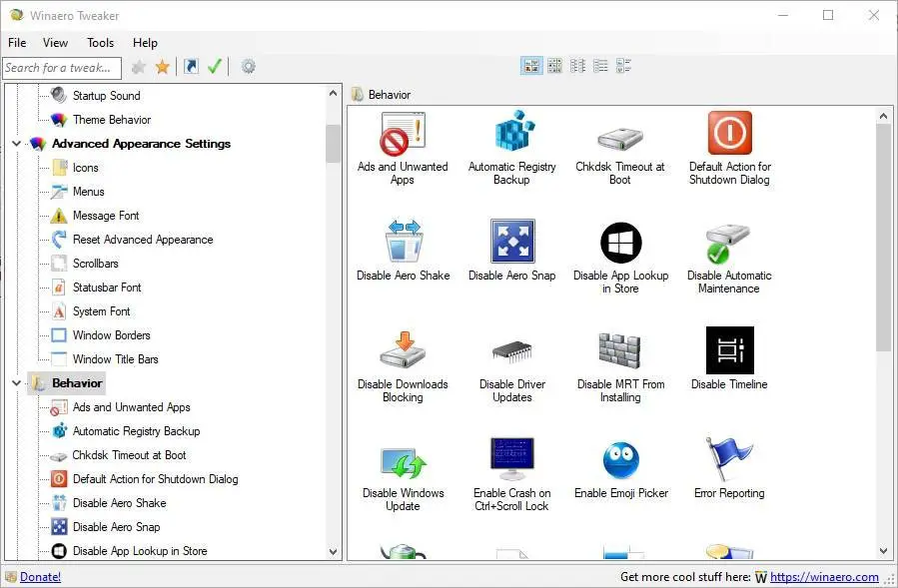898x588 pixels.
Task: Select Advanced Appearance Settings tree label
Action: click(x=141, y=144)
